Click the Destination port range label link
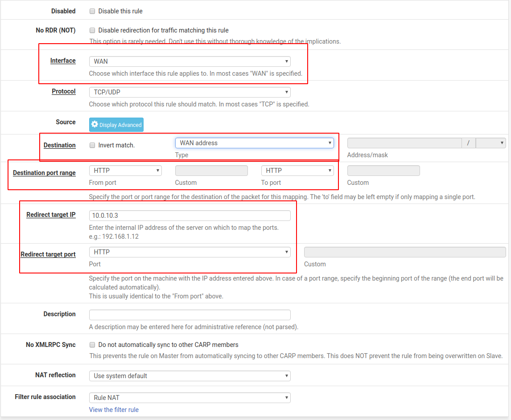 [44, 173]
